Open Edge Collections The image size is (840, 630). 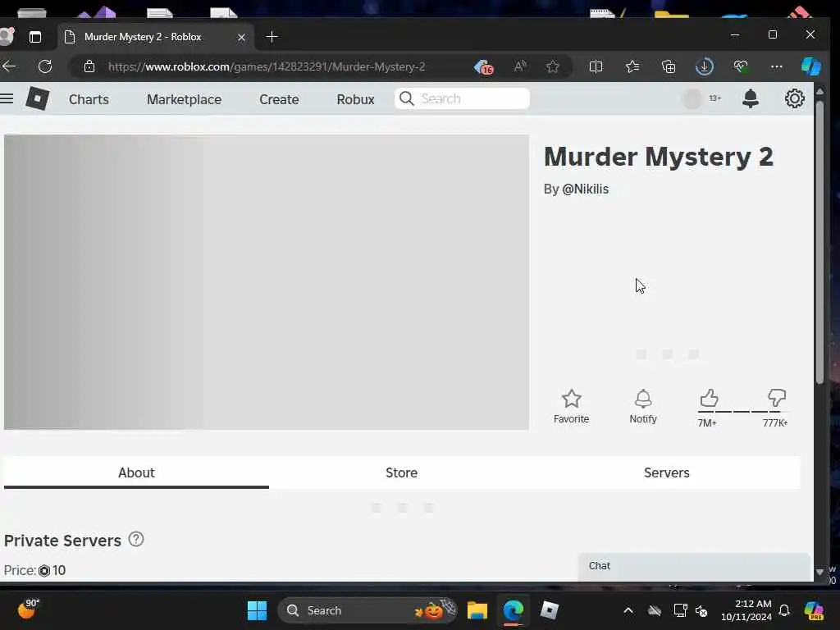pos(668,66)
